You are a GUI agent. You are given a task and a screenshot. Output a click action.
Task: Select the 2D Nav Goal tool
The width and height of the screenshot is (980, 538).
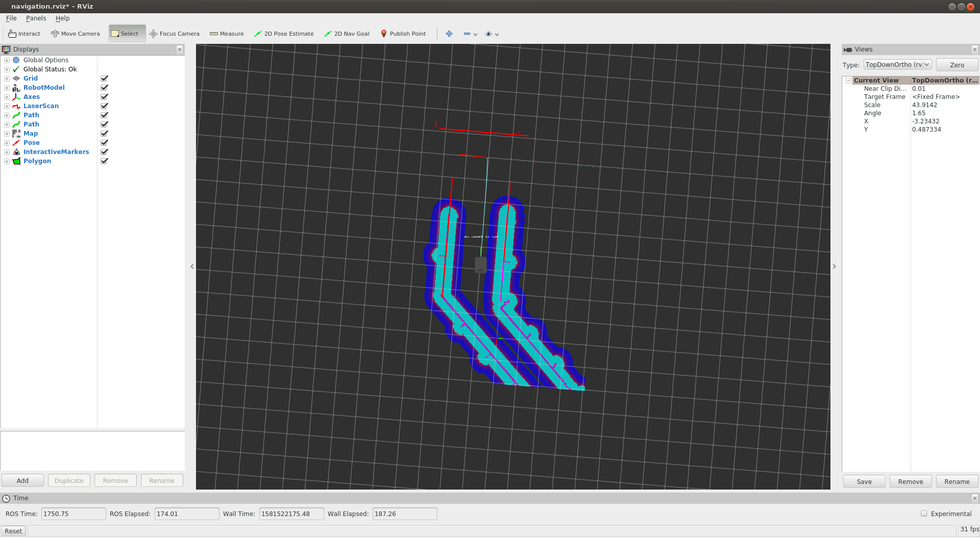click(x=347, y=34)
